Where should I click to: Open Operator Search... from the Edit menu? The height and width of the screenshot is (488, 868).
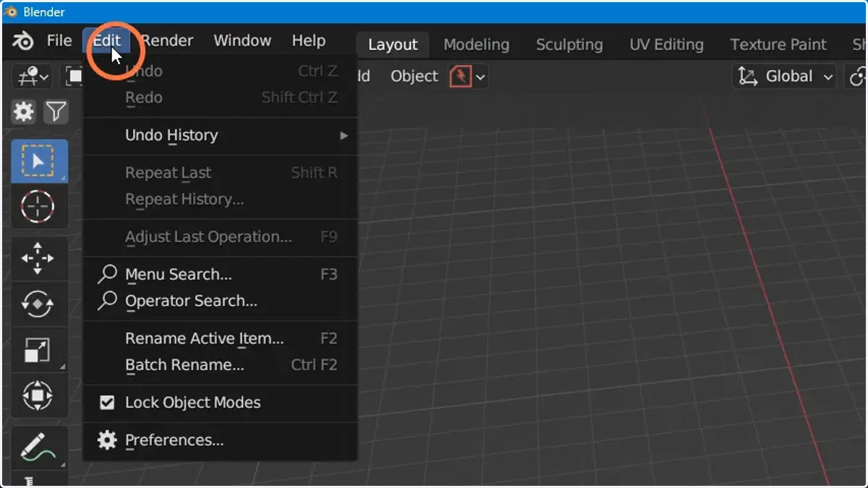click(221, 301)
